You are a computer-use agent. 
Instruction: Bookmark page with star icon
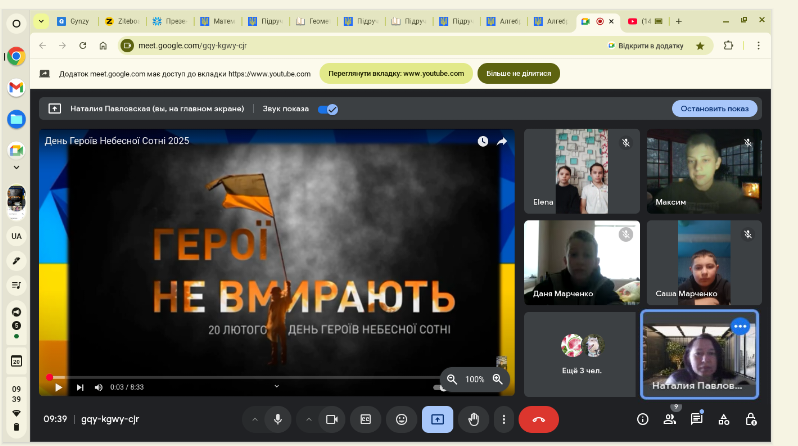coord(700,46)
